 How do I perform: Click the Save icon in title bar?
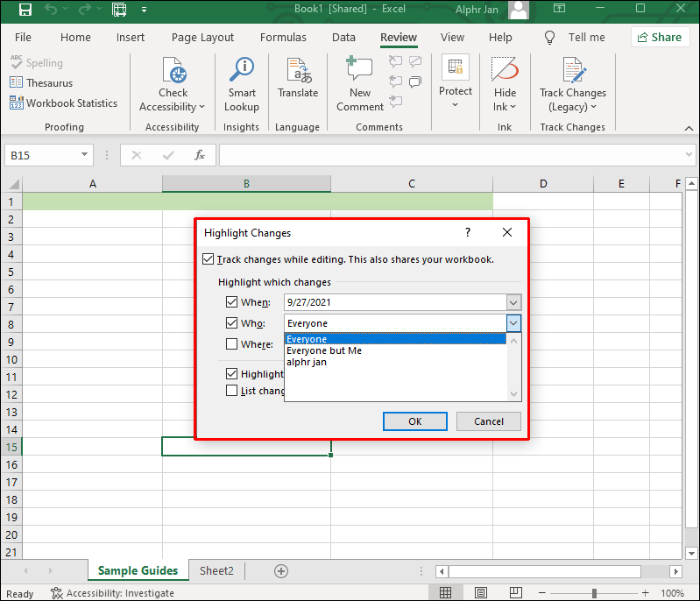pyautogui.click(x=25, y=10)
